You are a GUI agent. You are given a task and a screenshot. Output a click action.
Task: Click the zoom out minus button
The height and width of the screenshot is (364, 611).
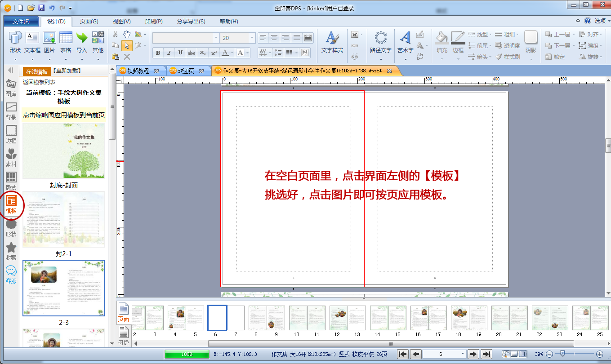[549, 354]
